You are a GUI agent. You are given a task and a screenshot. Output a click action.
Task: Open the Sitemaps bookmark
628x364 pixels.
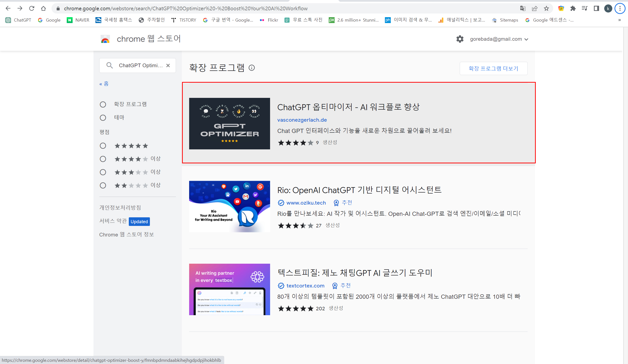click(505, 20)
